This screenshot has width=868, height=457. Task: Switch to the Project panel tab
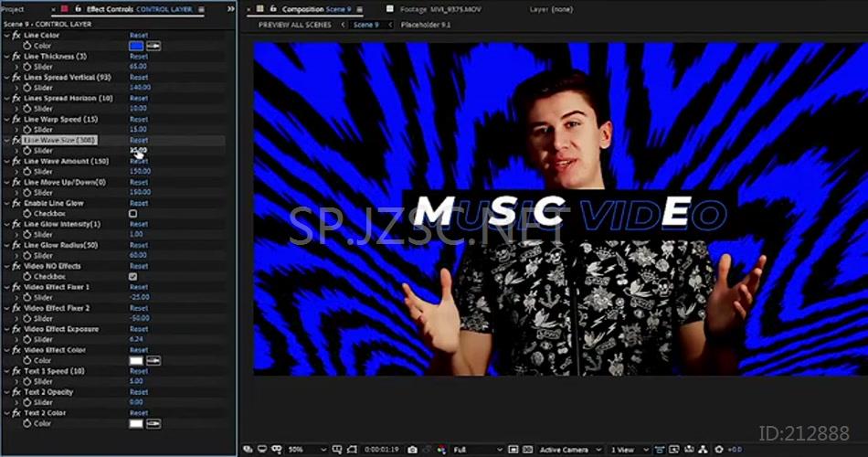coord(13,9)
